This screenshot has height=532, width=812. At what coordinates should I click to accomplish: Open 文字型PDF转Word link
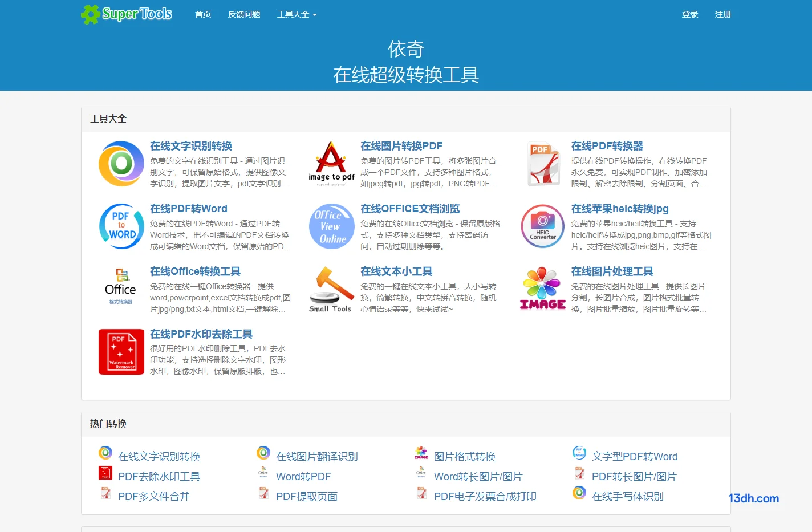click(x=635, y=456)
